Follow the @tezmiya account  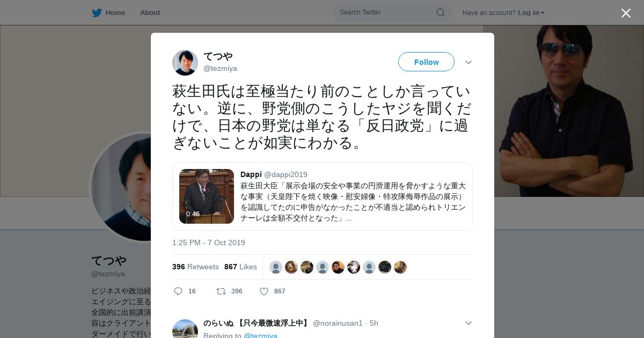[x=426, y=62]
